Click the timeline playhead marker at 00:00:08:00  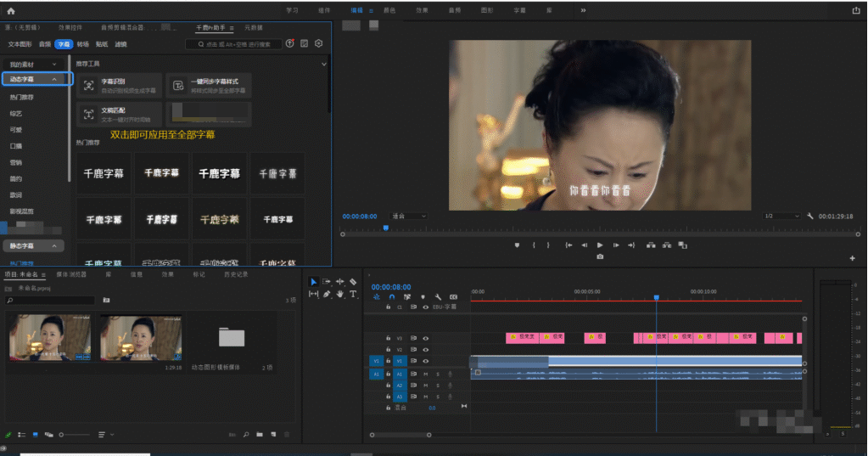click(x=656, y=297)
